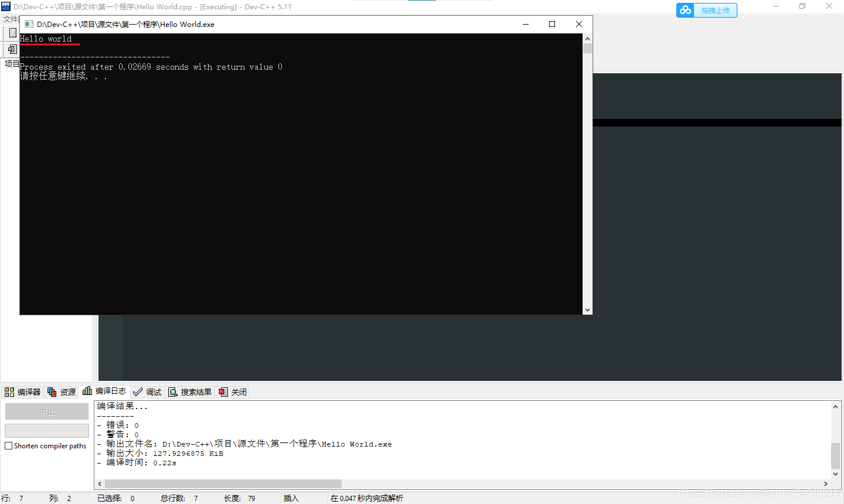Select the 项目 tab in the left panel
This screenshot has height=504, width=844.
12,63
